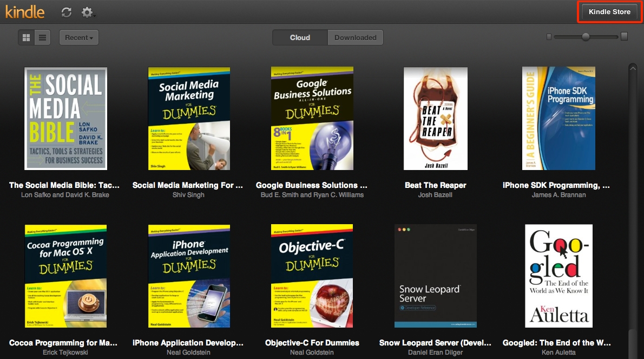
Task: Open the settings gear menu
Action: coord(87,12)
